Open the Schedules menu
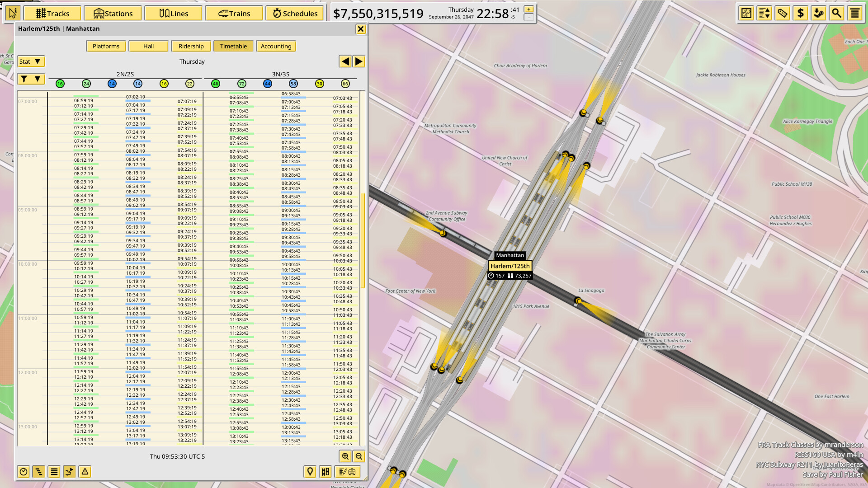 [295, 13]
